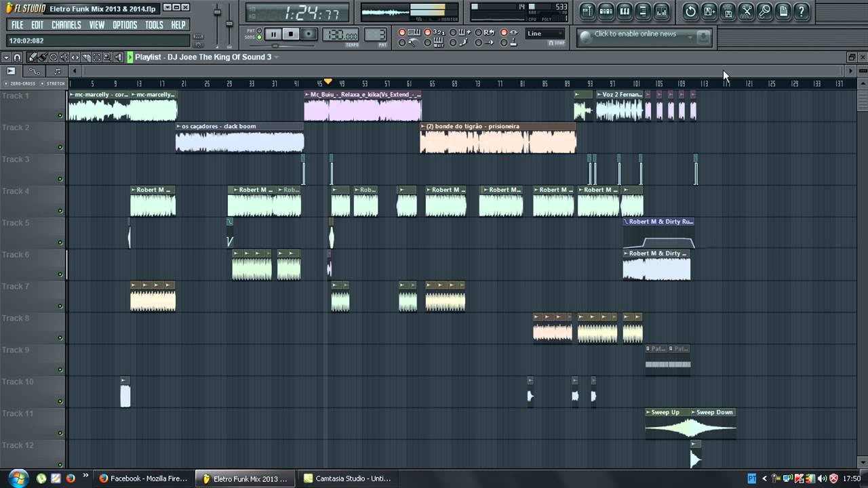The image size is (868, 488).
Task: Click the undo history icon
Action: click(690, 11)
